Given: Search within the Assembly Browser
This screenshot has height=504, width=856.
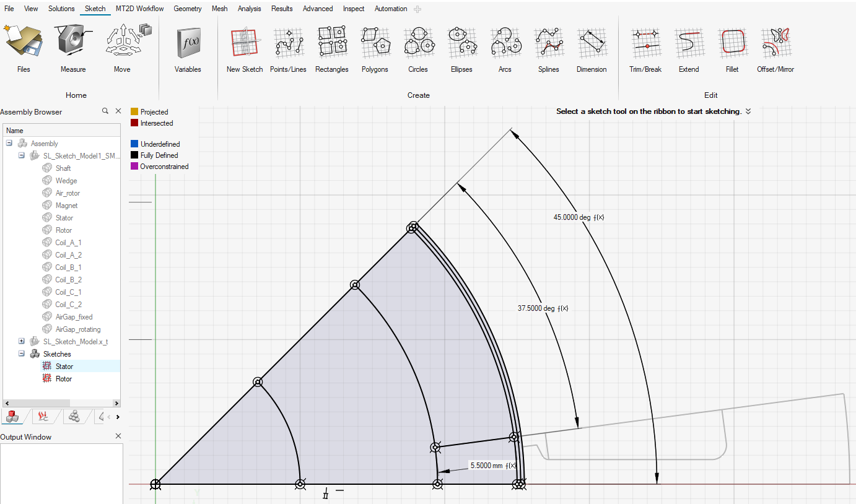Looking at the screenshot, I should (105, 111).
